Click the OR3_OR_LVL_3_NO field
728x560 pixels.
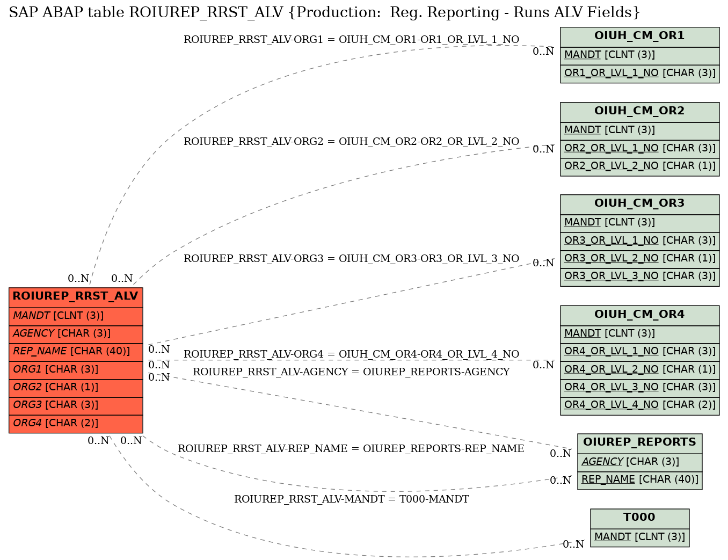(x=639, y=277)
